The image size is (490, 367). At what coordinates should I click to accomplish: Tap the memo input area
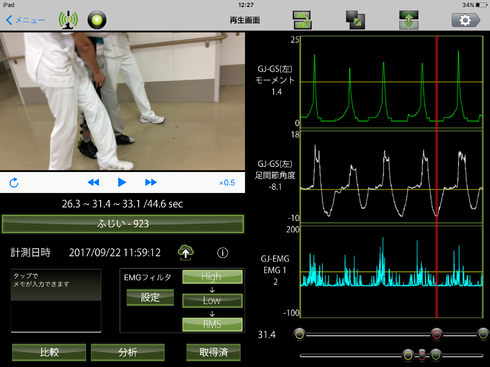pos(56,301)
